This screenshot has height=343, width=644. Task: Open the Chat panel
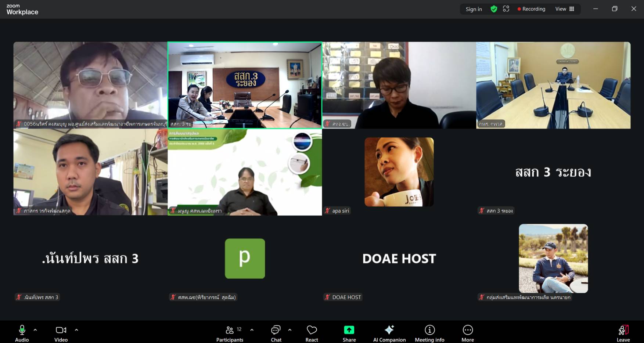pyautogui.click(x=276, y=333)
